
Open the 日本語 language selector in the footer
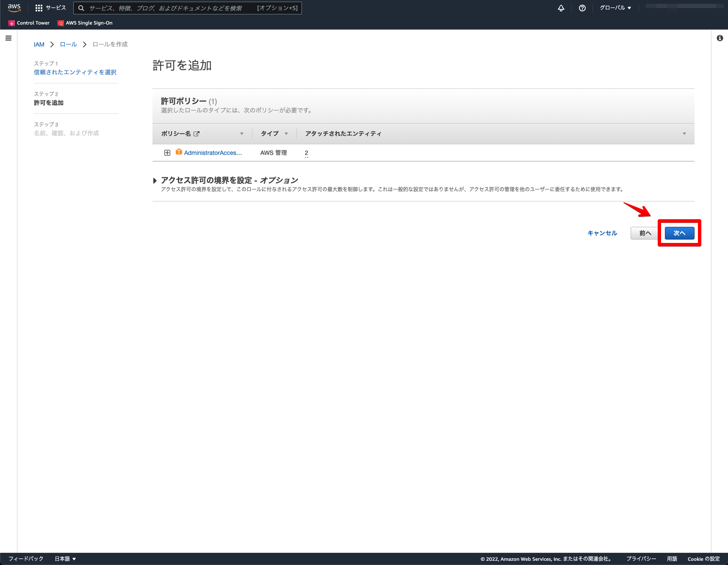tap(64, 559)
